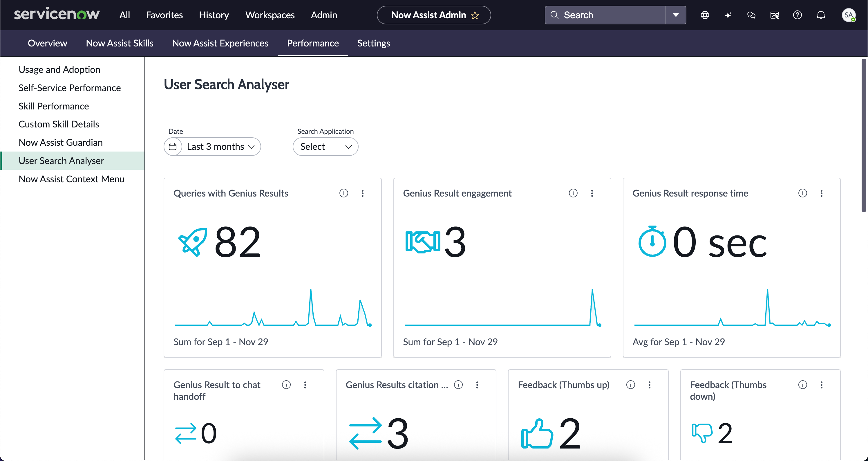Viewport: 868px width, 461px height.
Task: Open the Last 3 months date dropdown
Action: 221,147
